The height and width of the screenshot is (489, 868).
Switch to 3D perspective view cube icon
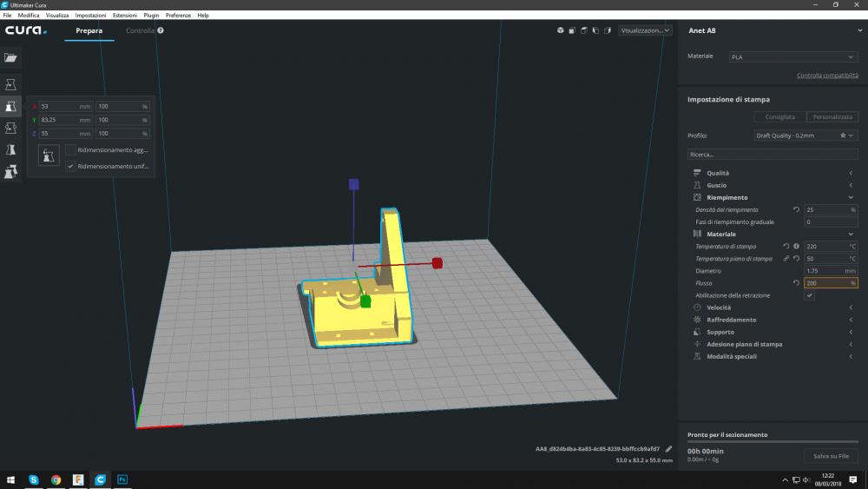pyautogui.click(x=561, y=30)
